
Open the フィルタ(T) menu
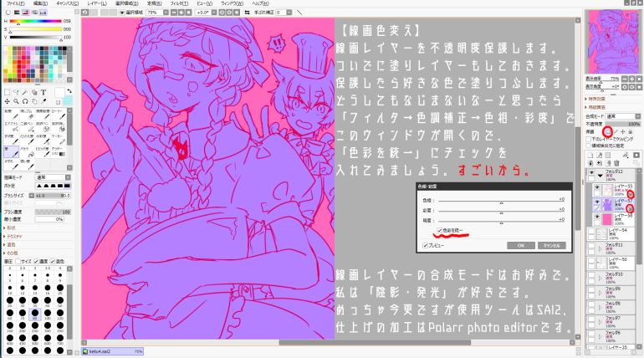(x=179, y=3)
